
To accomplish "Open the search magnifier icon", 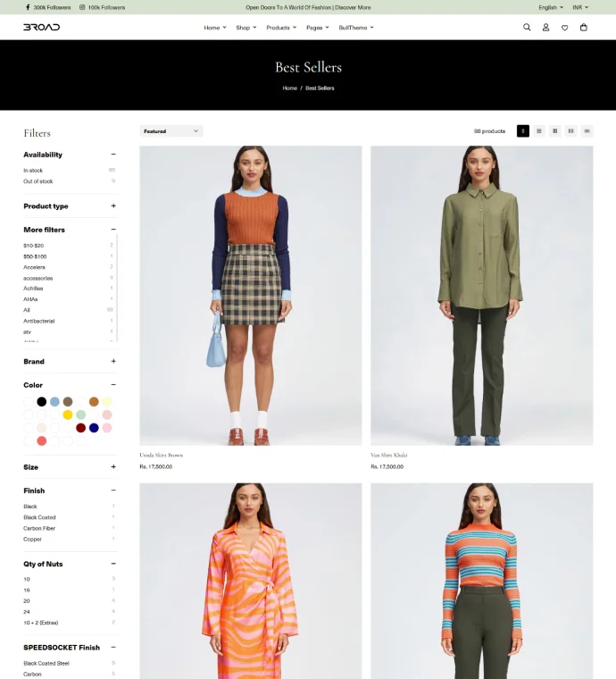I will coord(527,28).
